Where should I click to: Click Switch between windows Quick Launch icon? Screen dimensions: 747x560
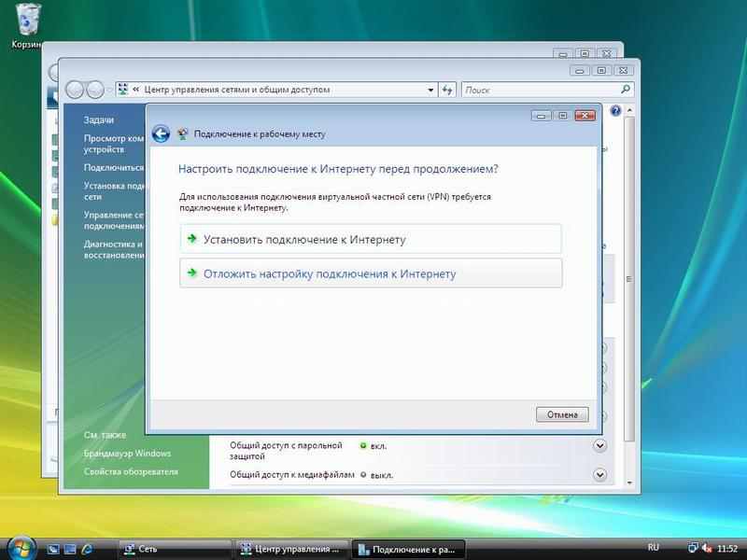(70, 549)
